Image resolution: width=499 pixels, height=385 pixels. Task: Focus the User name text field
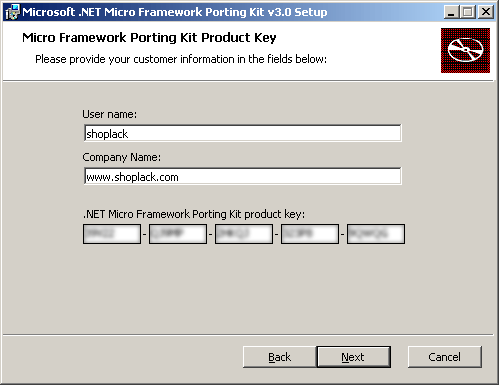(243, 133)
